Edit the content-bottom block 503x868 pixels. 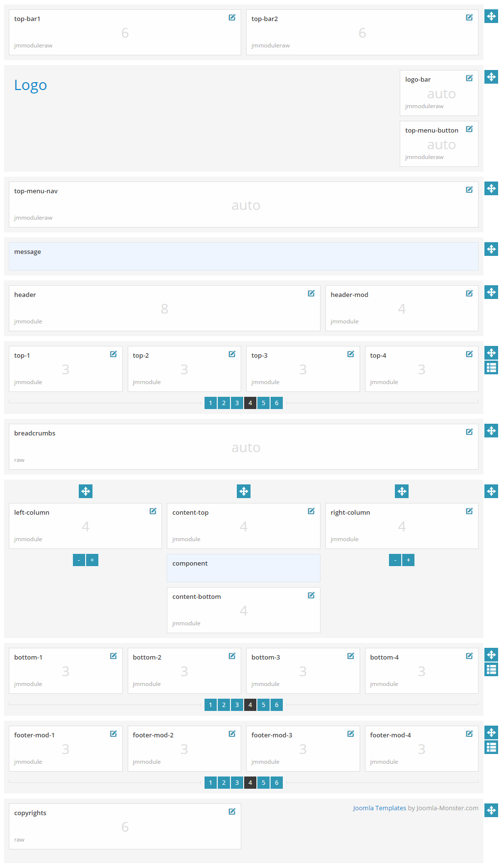click(x=311, y=595)
